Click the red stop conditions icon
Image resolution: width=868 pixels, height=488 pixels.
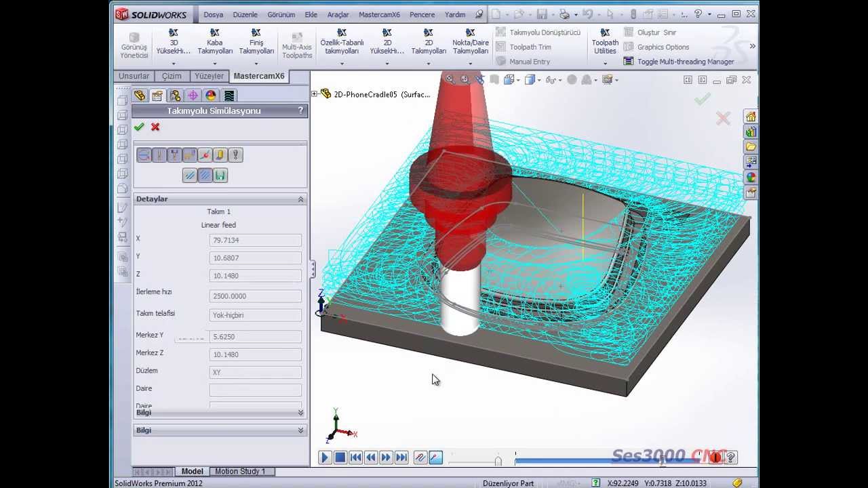715,457
